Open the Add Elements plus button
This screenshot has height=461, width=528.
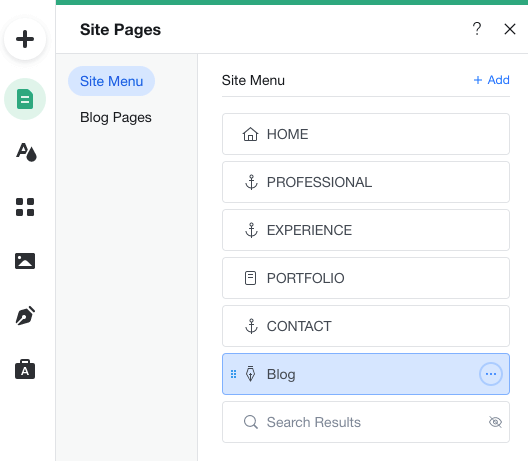tap(25, 39)
